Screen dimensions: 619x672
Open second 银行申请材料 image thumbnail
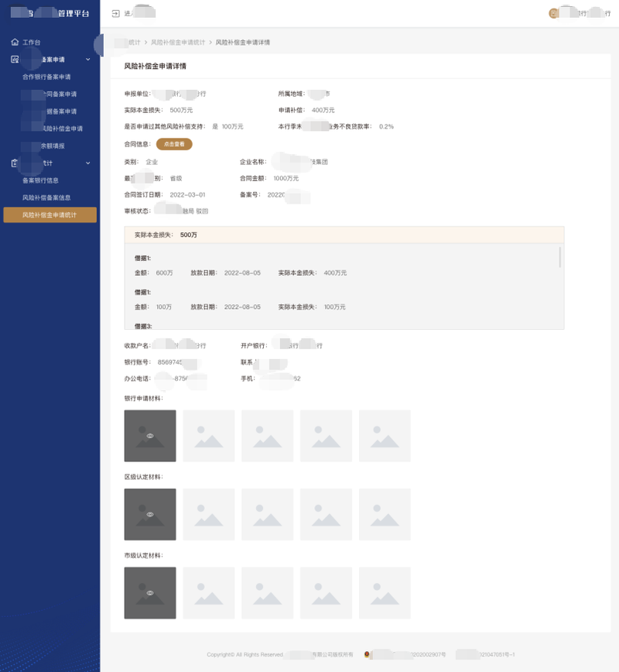pos(209,436)
